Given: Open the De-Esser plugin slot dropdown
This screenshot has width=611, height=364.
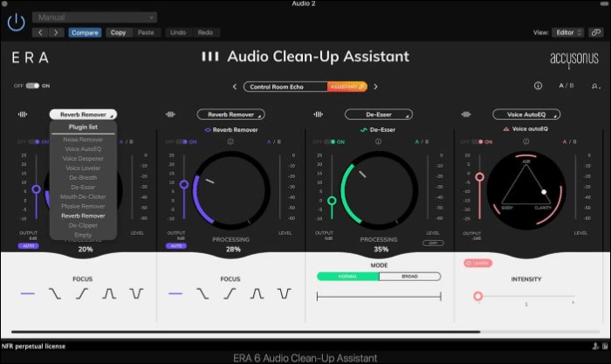Looking at the screenshot, I should click(x=379, y=113).
